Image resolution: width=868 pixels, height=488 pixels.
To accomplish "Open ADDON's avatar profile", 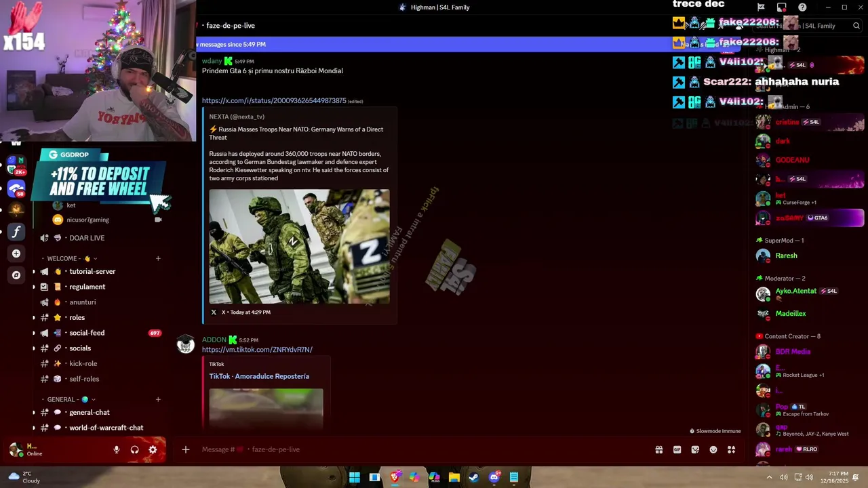I will click(x=186, y=345).
